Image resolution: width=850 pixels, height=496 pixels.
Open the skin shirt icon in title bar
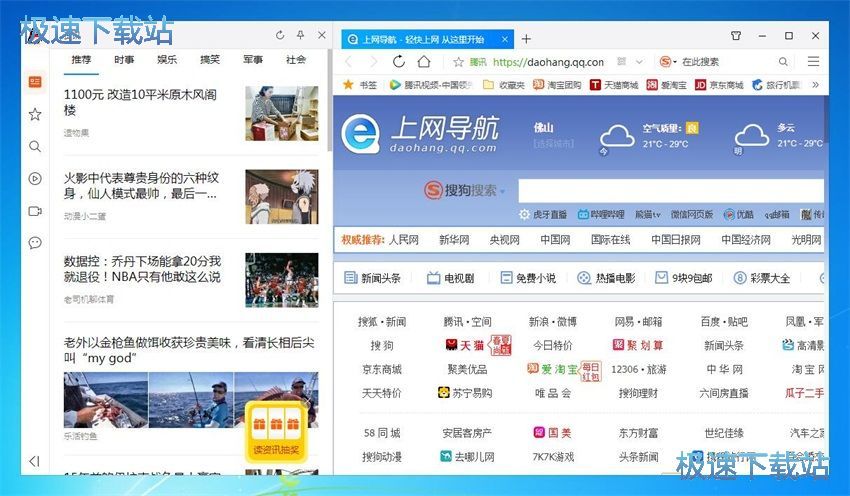click(736, 36)
